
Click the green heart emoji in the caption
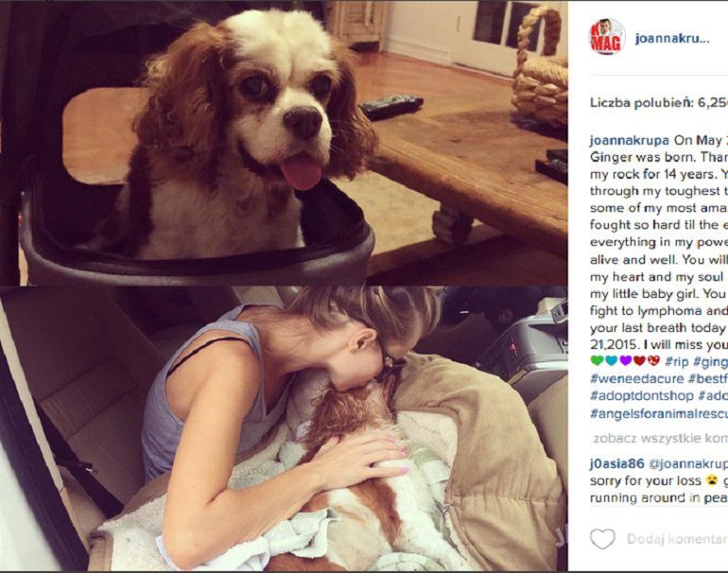[x=597, y=360]
